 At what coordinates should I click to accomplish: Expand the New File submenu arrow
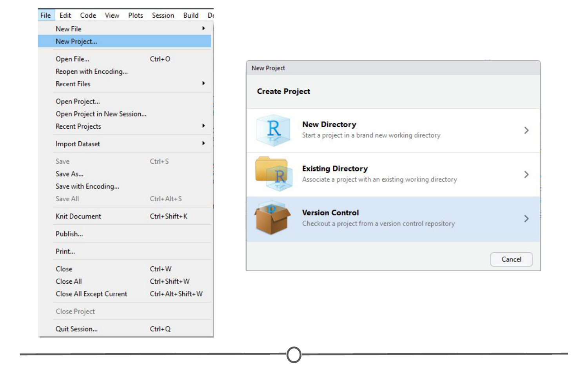pyautogui.click(x=203, y=29)
